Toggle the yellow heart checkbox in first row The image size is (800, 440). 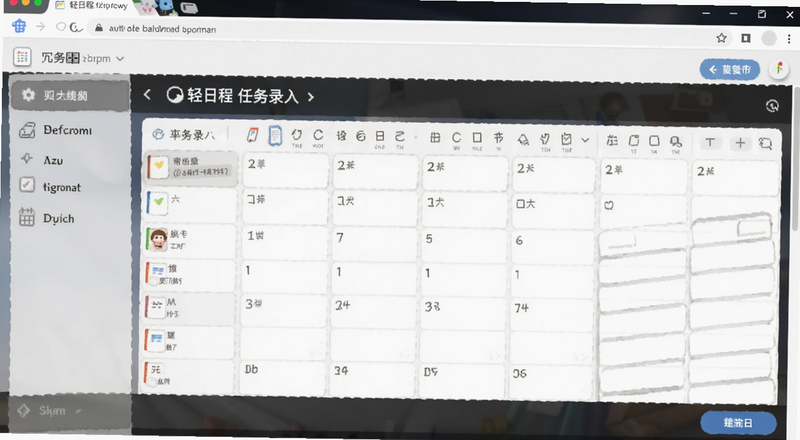(159, 166)
